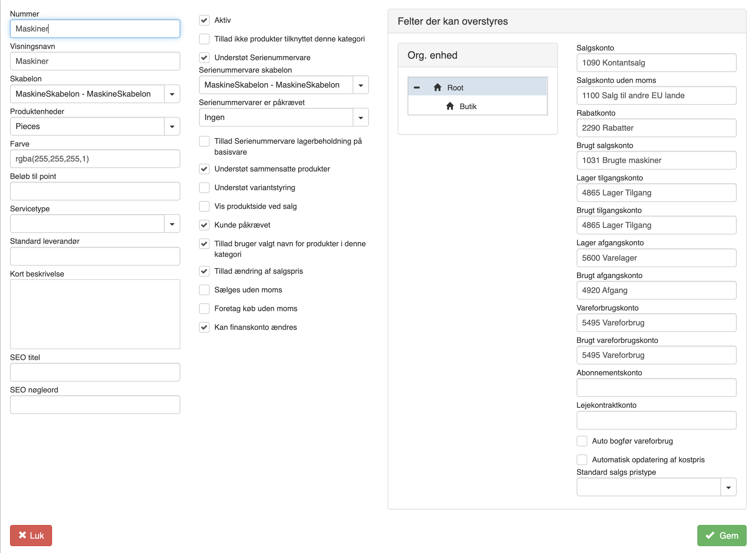Enable Auto bogfør vareforbrug

582,441
